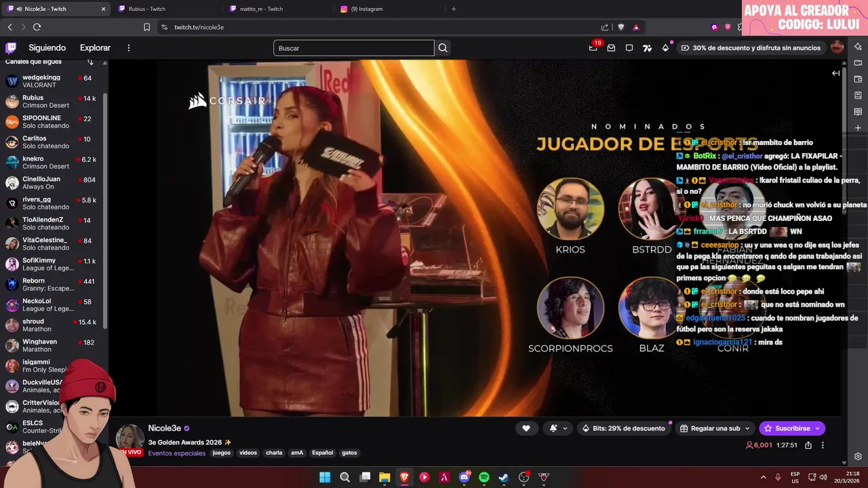Click the 7TV extension icon
The width and height of the screenshot is (868, 488).
[x=647, y=48]
